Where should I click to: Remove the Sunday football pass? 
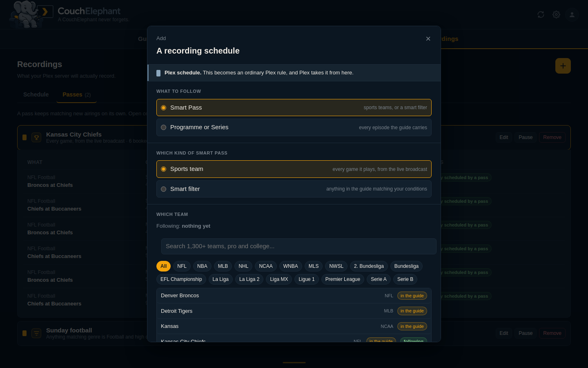tap(552, 333)
